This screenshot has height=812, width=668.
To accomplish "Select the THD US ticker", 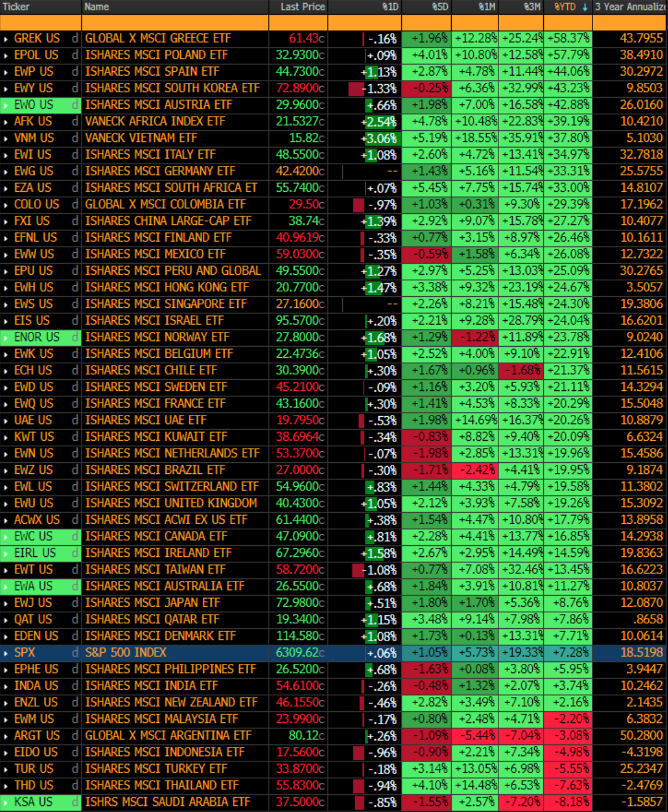I will [34, 786].
